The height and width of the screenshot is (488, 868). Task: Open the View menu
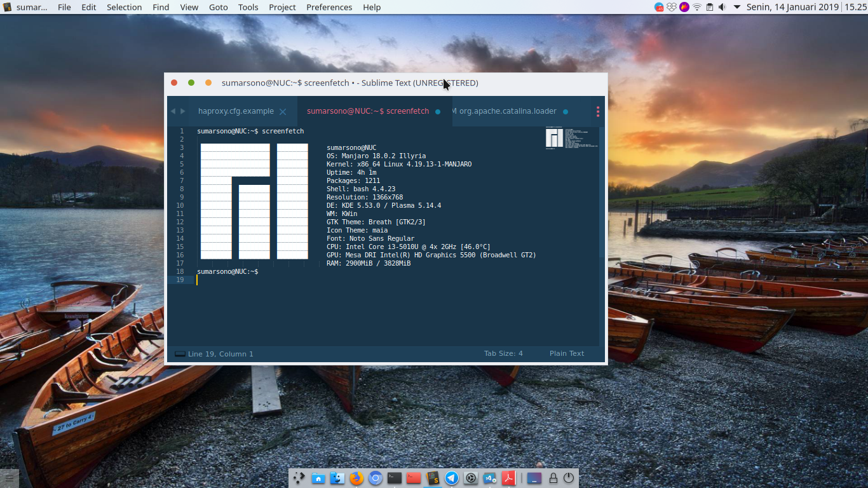tap(189, 7)
